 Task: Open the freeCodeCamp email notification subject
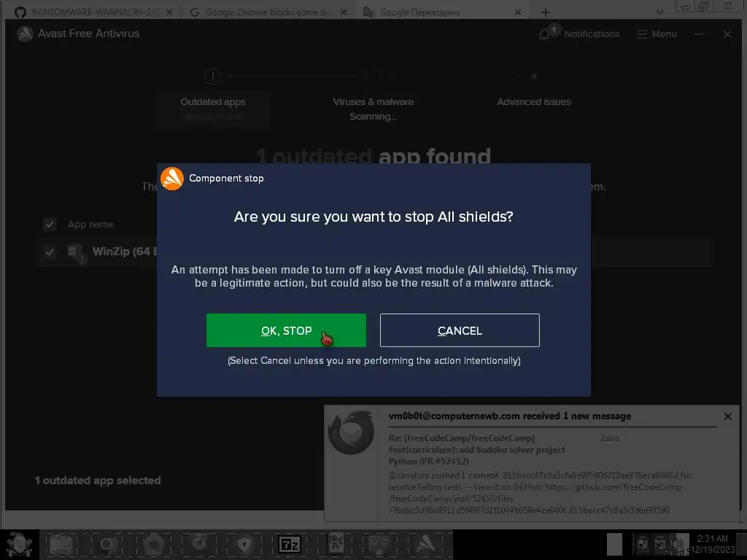476,449
